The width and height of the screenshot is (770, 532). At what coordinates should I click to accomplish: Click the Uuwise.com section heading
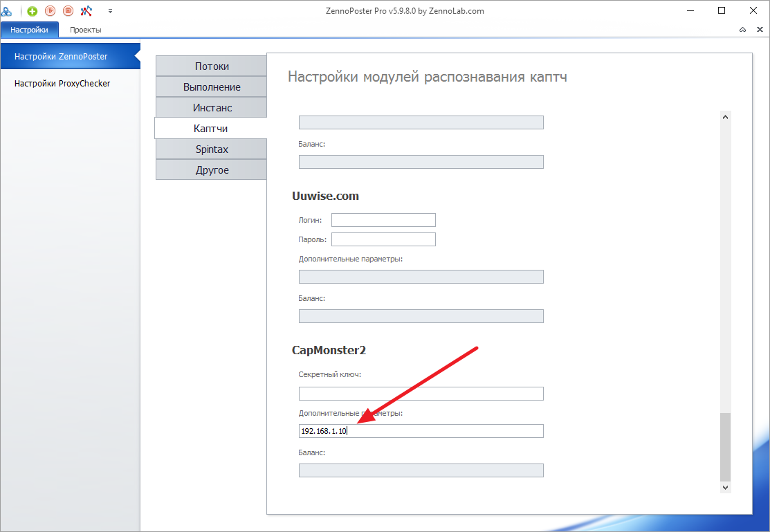(x=326, y=196)
